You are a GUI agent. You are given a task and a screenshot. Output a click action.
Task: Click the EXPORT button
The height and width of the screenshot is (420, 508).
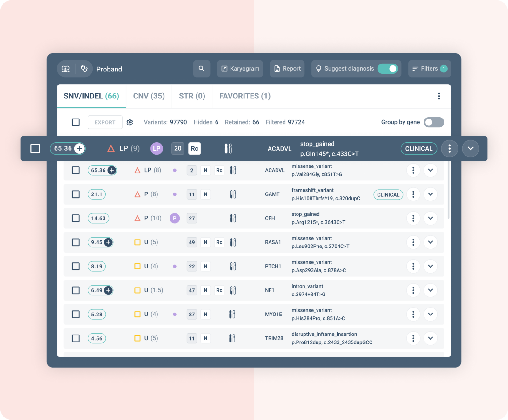pos(105,122)
